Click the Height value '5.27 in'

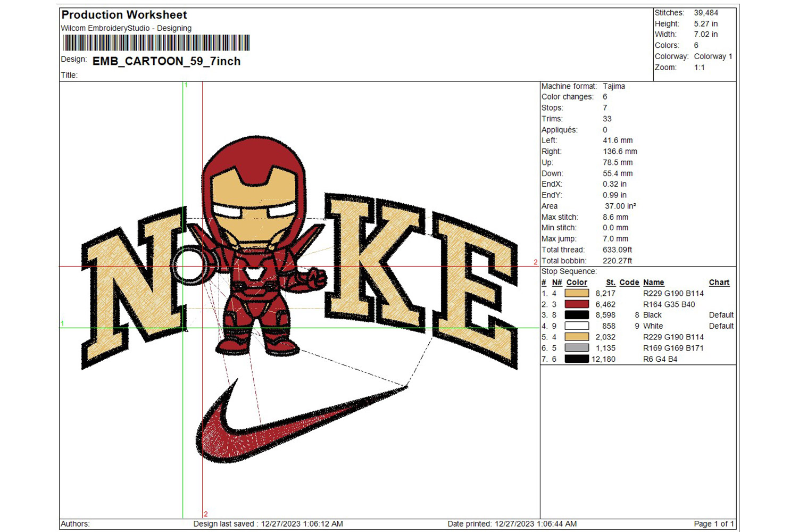(706, 24)
